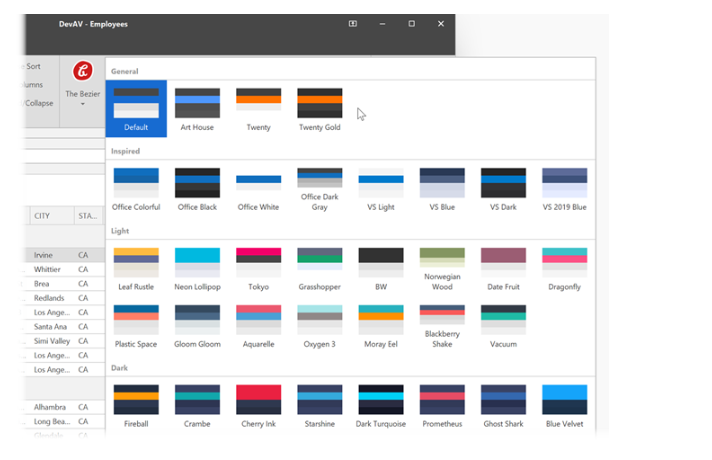The height and width of the screenshot is (460, 712).
Task: Apply the Blackberry Shake palette
Action: pos(442,326)
